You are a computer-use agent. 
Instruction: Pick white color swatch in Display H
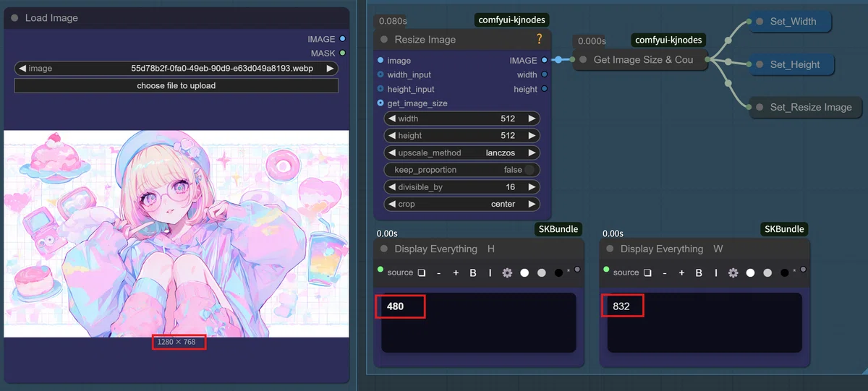[524, 272]
